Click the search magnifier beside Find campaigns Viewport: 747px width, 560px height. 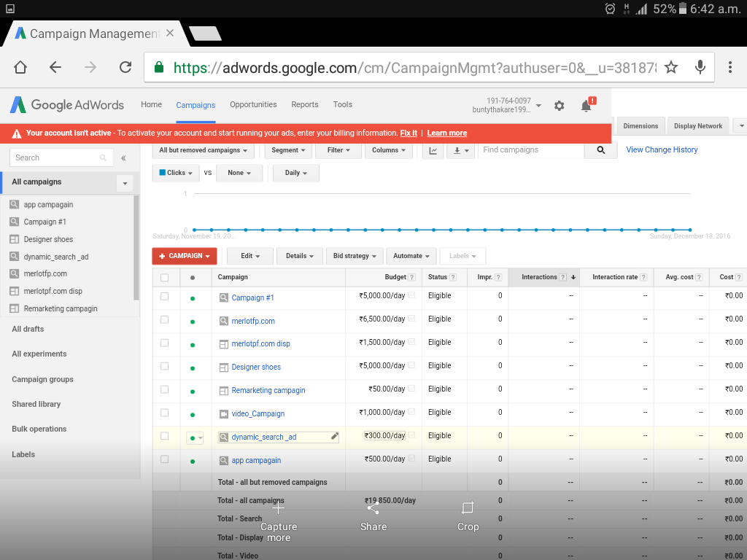coord(601,150)
